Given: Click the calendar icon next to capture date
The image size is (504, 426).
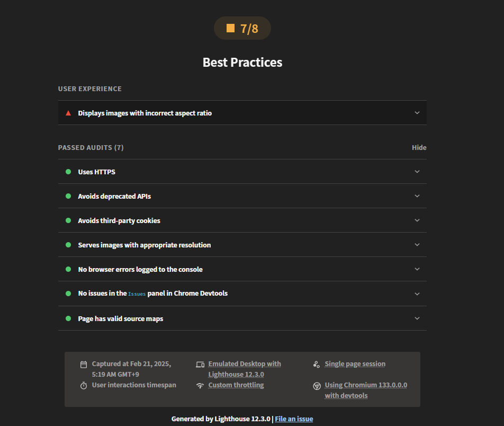Looking at the screenshot, I should (x=84, y=364).
